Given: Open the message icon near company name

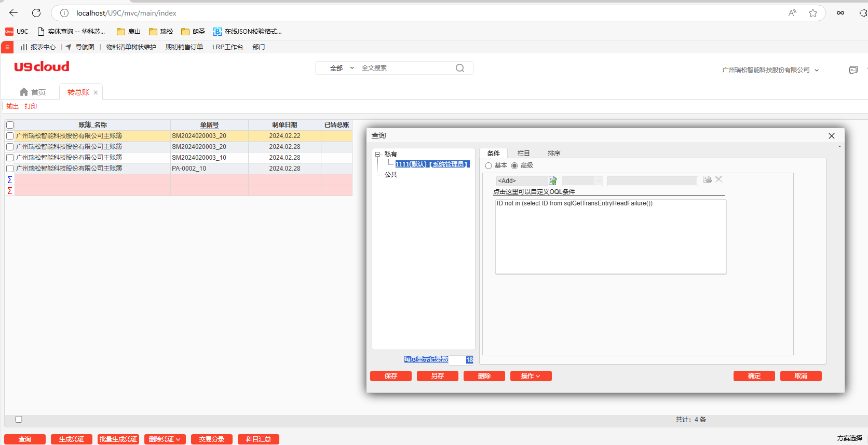Looking at the screenshot, I should 853,70.
